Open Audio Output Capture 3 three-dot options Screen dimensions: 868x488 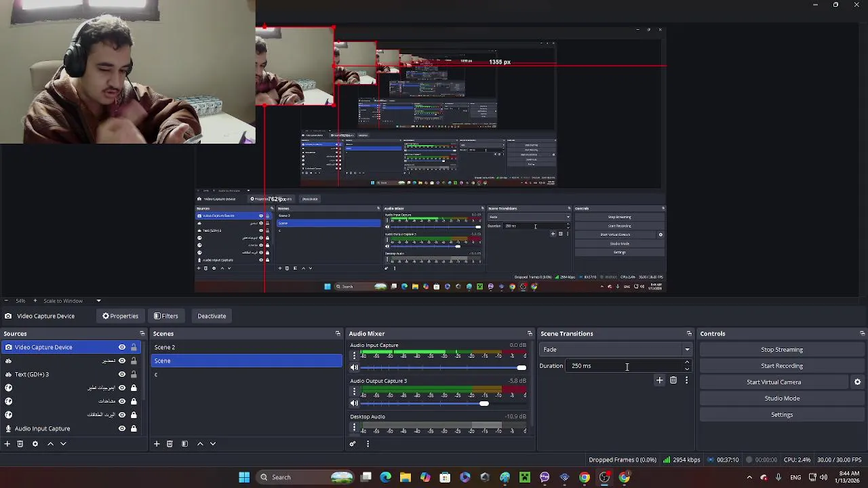click(x=354, y=391)
